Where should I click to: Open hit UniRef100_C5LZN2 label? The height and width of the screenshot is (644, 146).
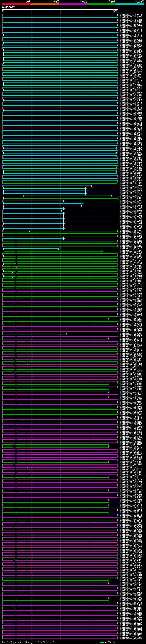131,113
